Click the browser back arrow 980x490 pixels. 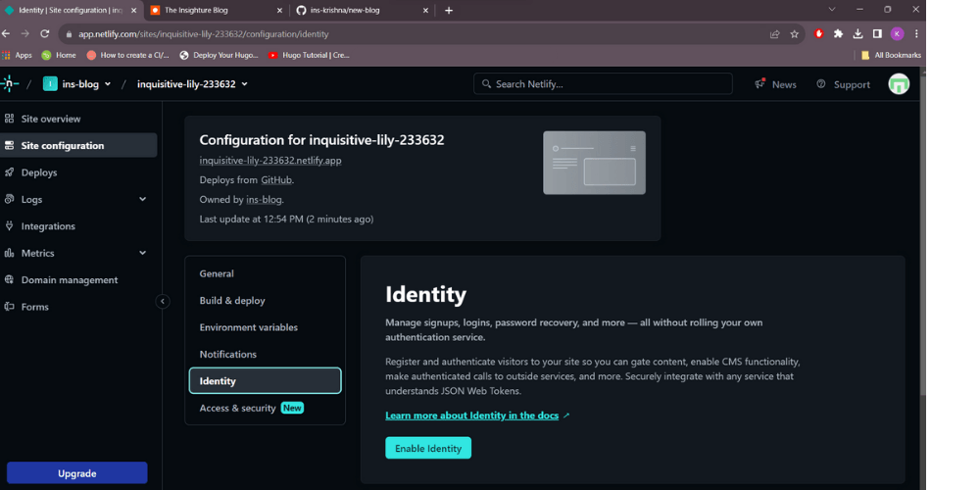(6, 33)
